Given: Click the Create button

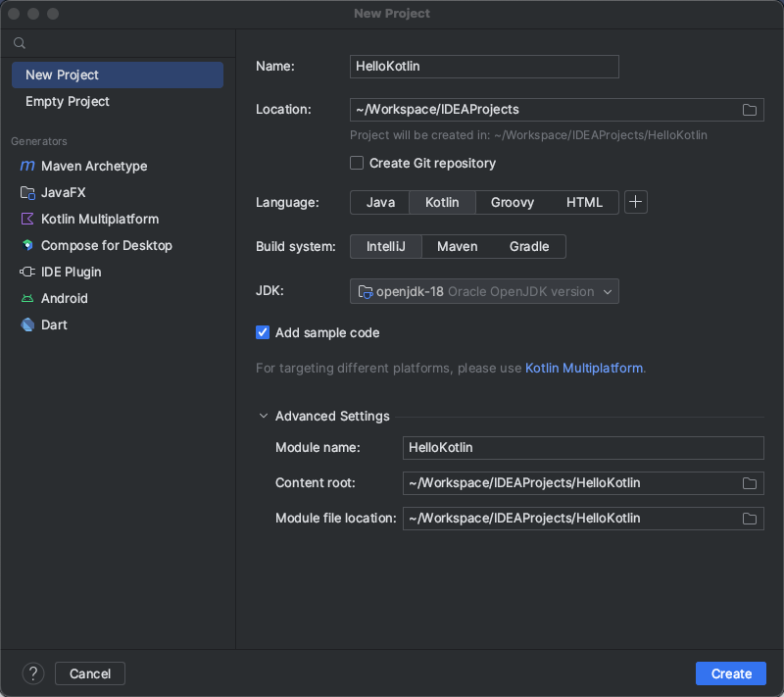Looking at the screenshot, I should 731,673.
